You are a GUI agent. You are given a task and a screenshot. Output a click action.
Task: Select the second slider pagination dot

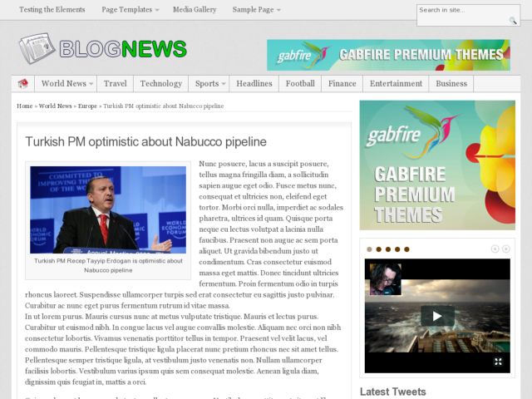pos(379,249)
